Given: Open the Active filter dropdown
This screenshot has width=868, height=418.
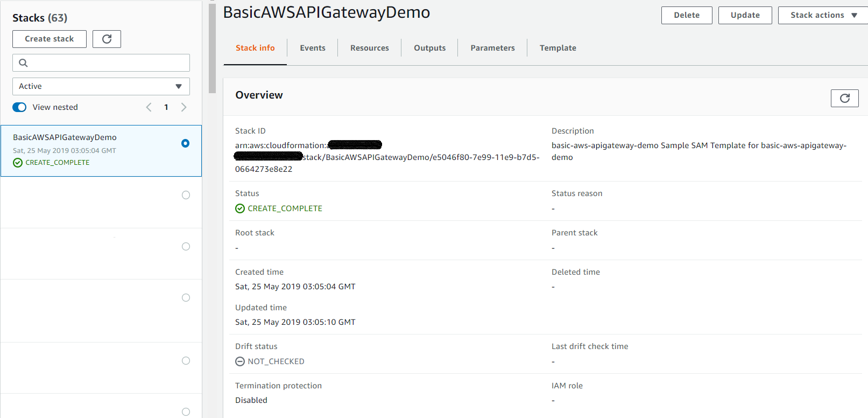Looking at the screenshot, I should pyautogui.click(x=101, y=86).
